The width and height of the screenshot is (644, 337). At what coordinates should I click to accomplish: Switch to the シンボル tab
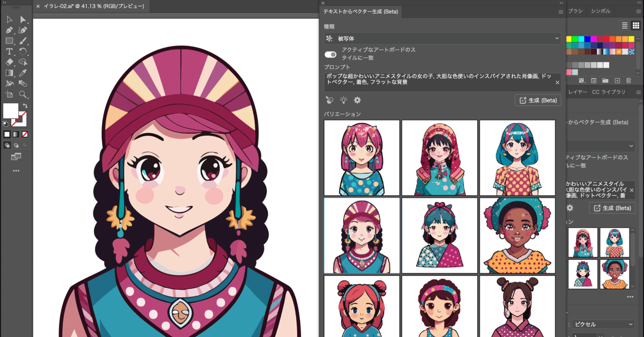coord(600,11)
